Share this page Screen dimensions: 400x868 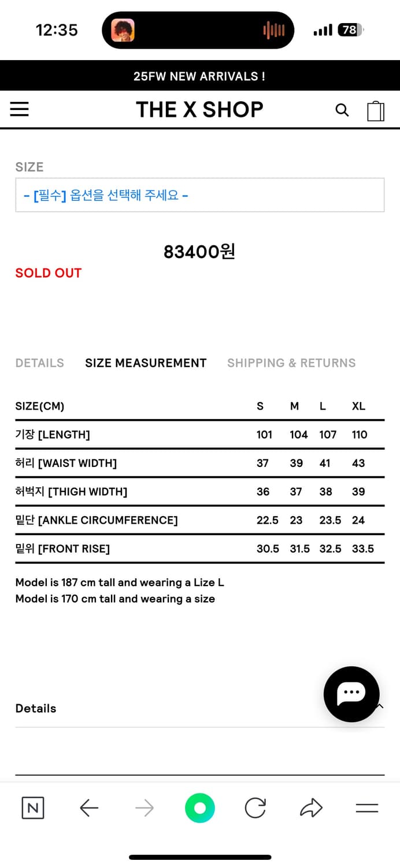[311, 807]
